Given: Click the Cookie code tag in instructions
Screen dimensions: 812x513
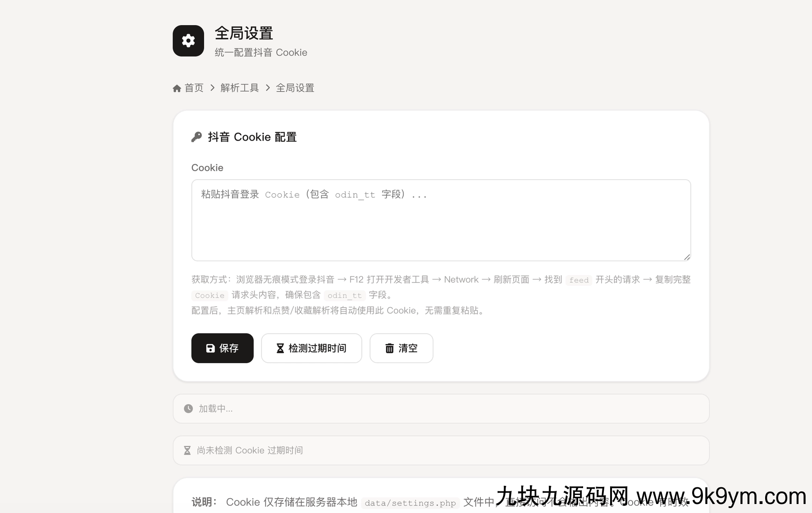Looking at the screenshot, I should [x=210, y=295].
